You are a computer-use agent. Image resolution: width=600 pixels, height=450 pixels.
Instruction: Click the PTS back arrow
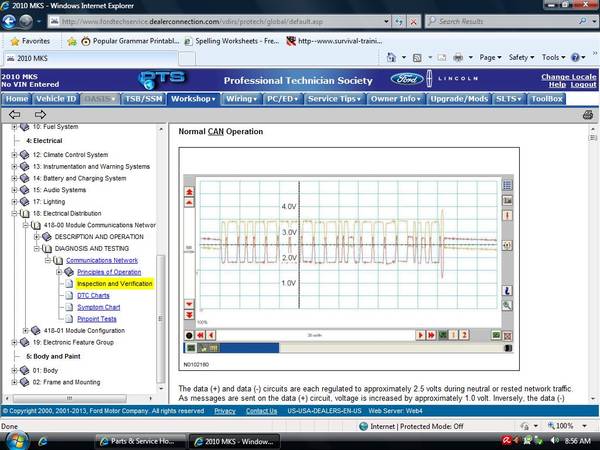point(15,114)
